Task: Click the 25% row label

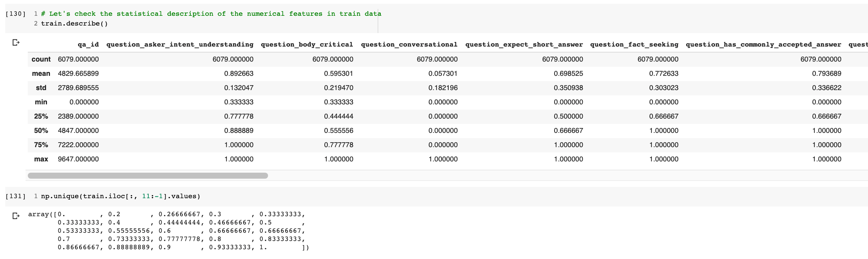Action: point(41,116)
